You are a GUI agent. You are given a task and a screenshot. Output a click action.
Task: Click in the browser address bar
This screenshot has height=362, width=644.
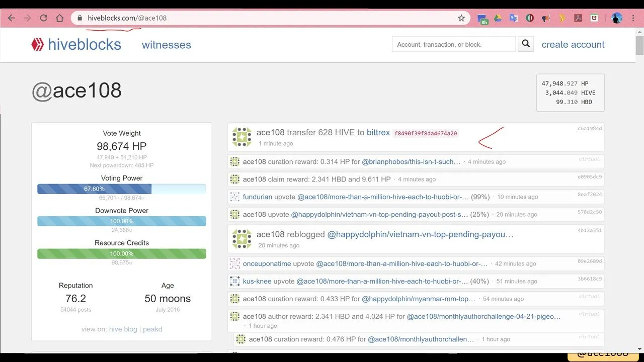272,18
